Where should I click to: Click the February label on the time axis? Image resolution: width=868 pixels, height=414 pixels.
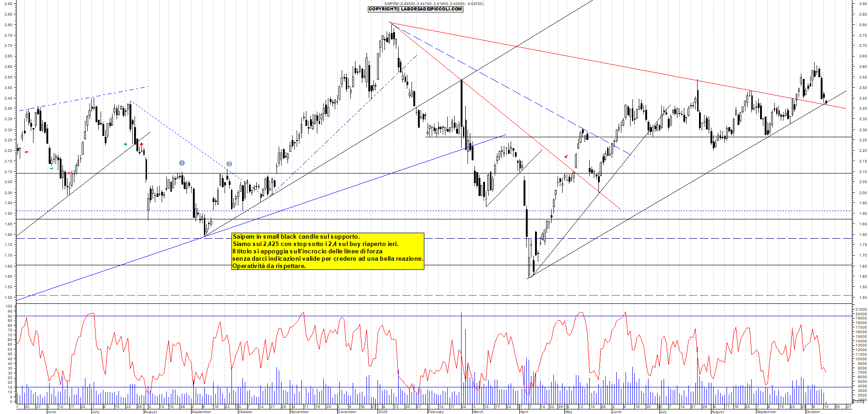click(435, 412)
